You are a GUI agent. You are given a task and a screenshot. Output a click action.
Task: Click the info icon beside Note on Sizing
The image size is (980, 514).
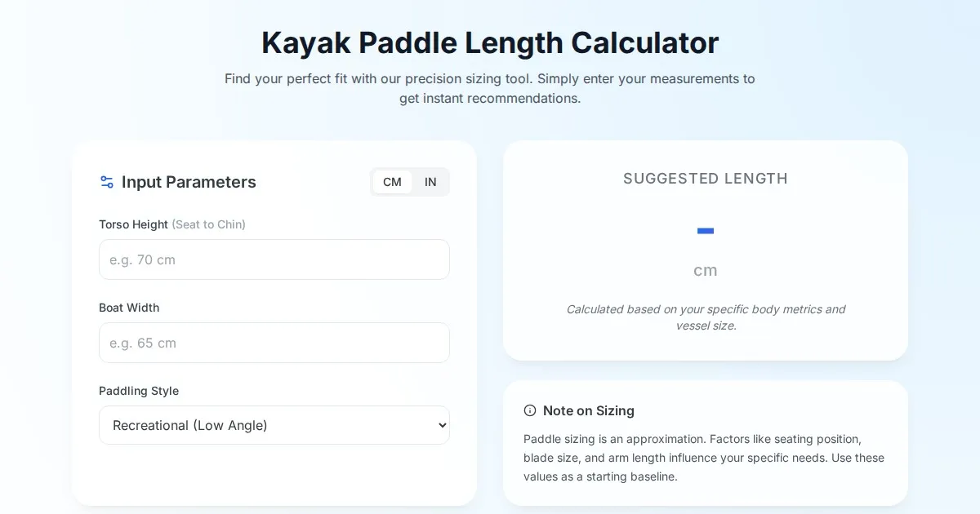[530, 410]
